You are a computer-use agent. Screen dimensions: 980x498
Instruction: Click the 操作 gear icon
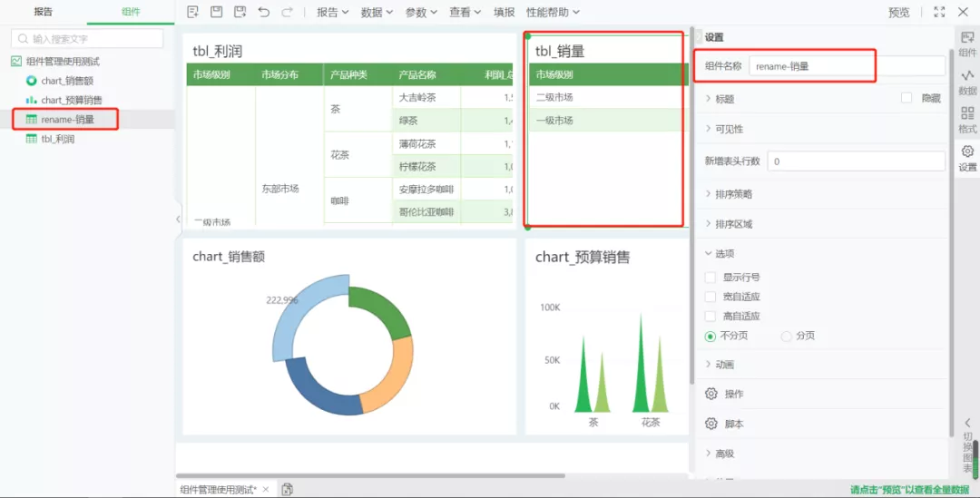(711, 394)
